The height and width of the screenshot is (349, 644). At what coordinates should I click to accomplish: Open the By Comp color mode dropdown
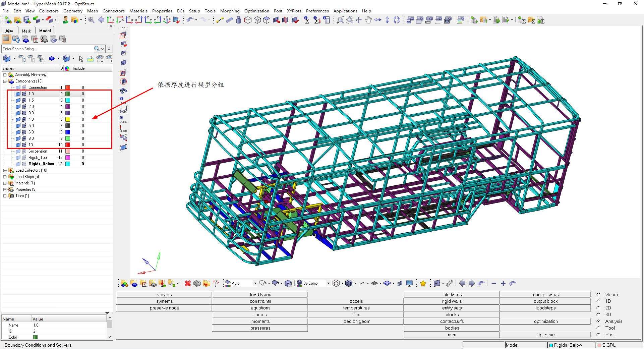[328, 284]
